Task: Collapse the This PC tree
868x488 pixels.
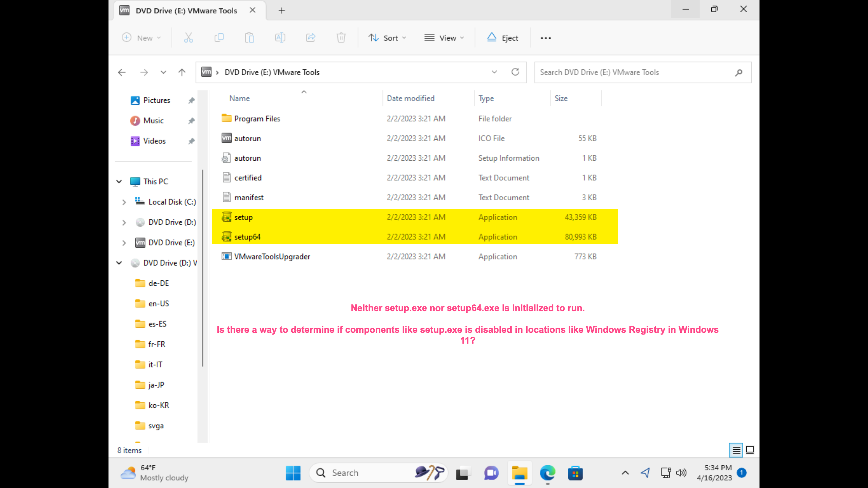Action: [119, 182]
